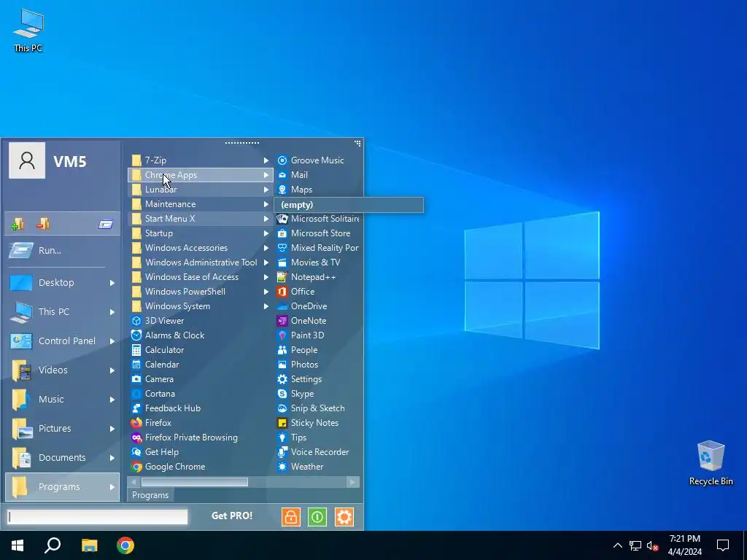Expand the Startup folder

(200, 233)
